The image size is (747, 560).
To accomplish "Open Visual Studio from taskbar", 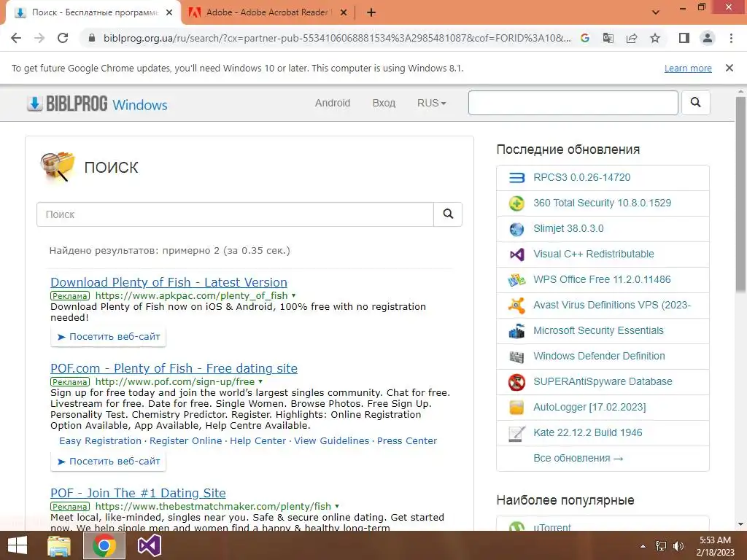I will coord(149,545).
